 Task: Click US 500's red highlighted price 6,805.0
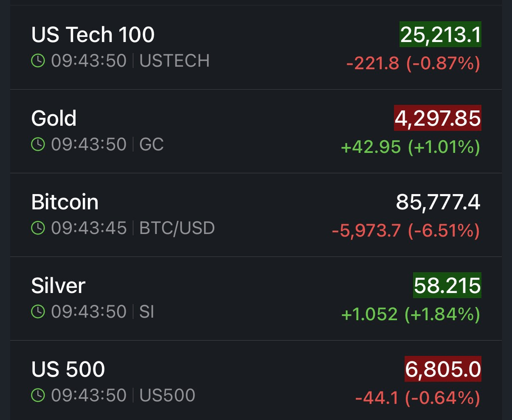pyautogui.click(x=443, y=369)
